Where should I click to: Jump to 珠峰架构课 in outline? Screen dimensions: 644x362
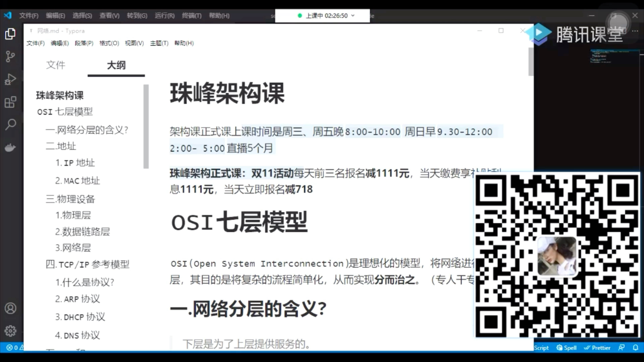click(60, 95)
